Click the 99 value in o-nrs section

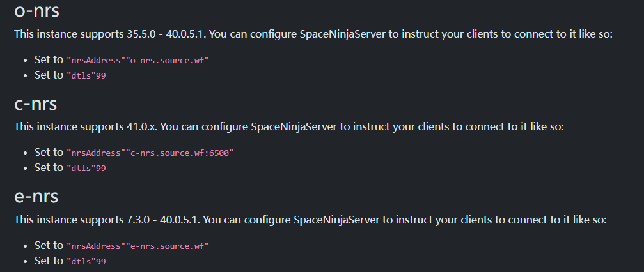[100, 75]
